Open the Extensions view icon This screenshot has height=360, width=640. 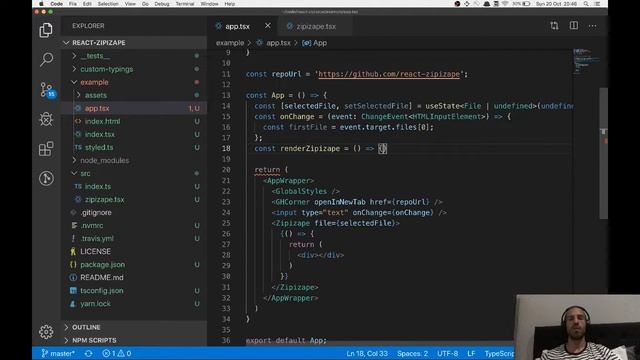46,149
